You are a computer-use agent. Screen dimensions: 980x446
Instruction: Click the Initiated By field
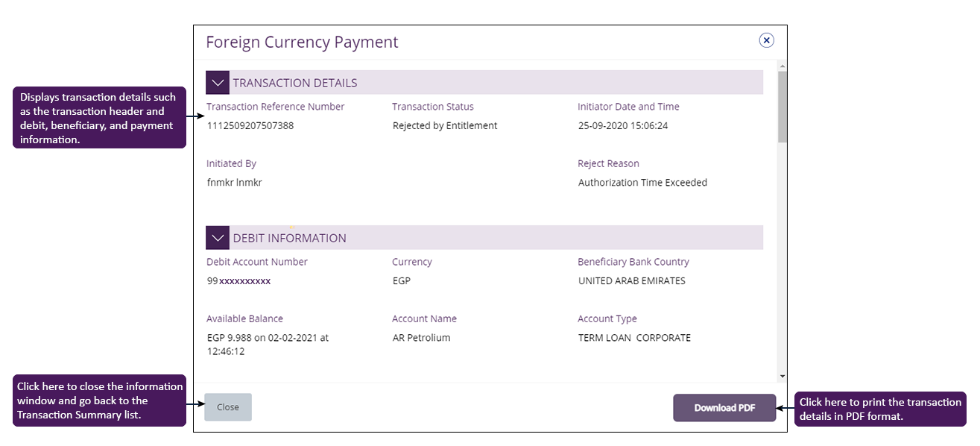232,163
